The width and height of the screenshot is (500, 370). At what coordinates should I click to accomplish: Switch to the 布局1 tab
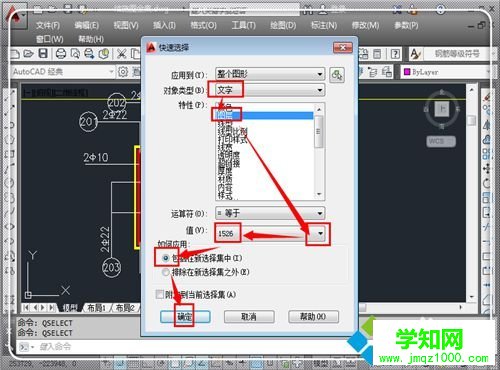pyautogui.click(x=96, y=308)
